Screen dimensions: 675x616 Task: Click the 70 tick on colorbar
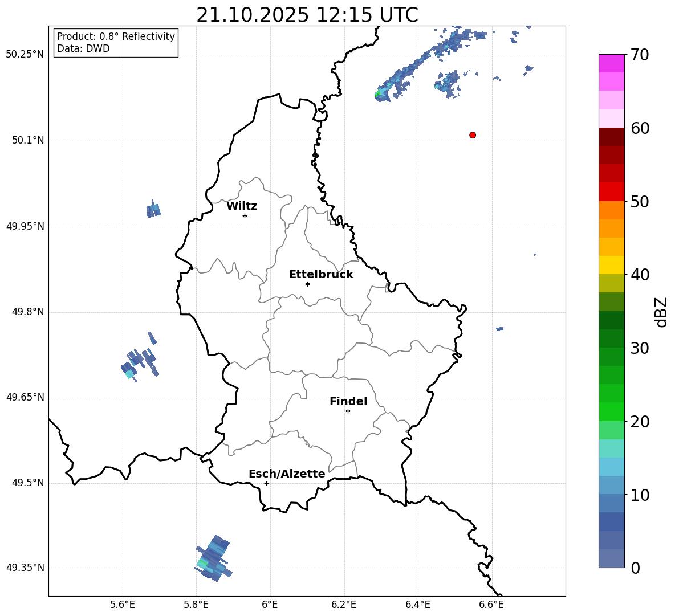click(640, 55)
